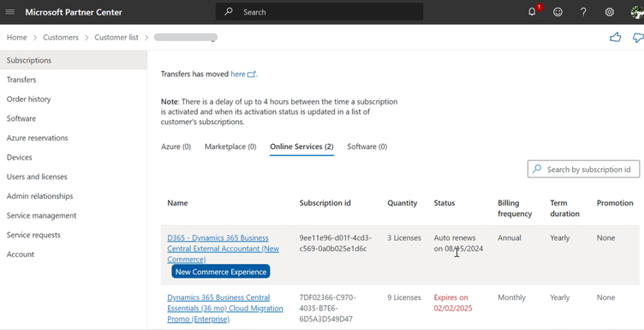Click the 'Annual' billing frequency cell
This screenshot has height=330, width=644.
tap(510, 238)
